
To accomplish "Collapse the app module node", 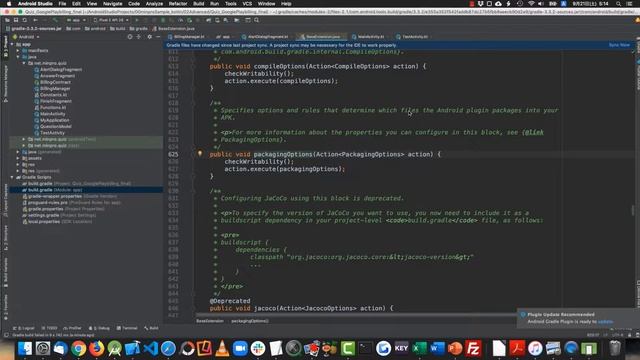I will coord(12,44).
